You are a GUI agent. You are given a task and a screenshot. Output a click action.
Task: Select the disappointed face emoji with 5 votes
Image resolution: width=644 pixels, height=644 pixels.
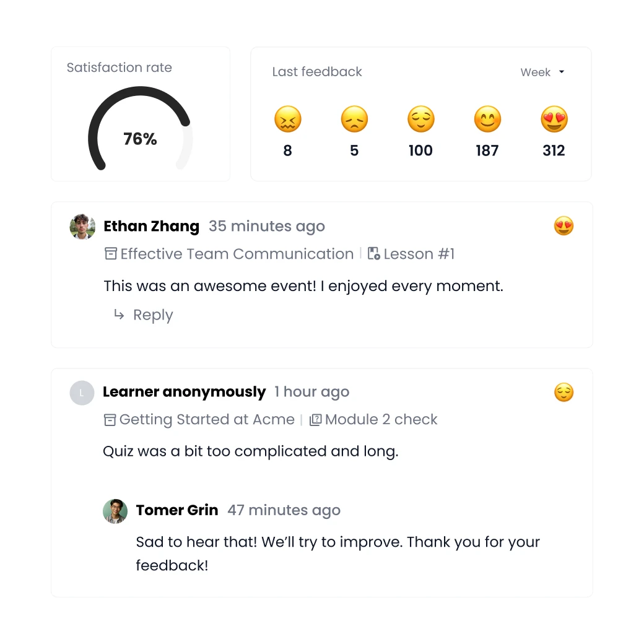click(x=354, y=119)
